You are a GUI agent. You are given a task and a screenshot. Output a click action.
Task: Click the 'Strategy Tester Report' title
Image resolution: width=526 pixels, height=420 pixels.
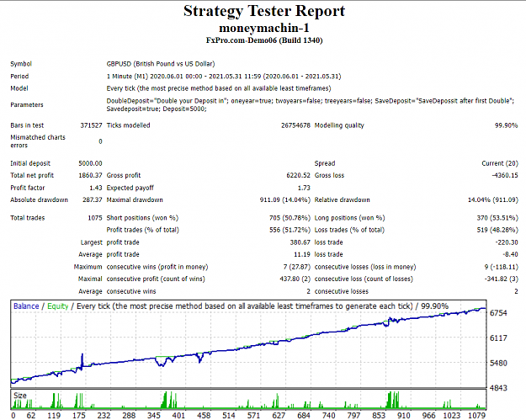point(264,11)
